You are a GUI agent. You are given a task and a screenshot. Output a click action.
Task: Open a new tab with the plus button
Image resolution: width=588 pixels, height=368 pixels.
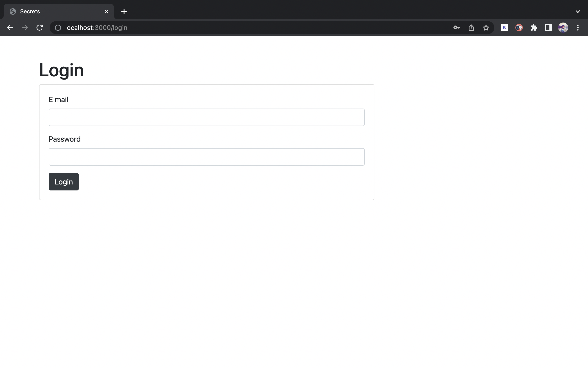point(124,11)
